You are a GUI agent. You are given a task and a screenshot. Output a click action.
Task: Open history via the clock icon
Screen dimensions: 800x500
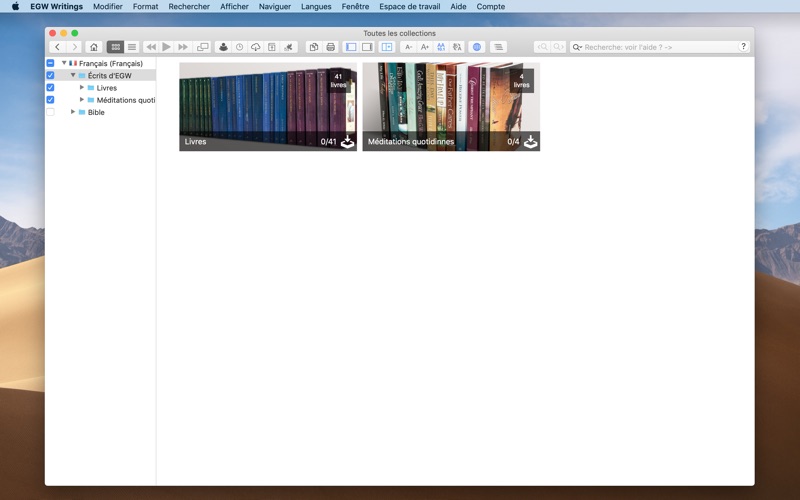(239, 47)
